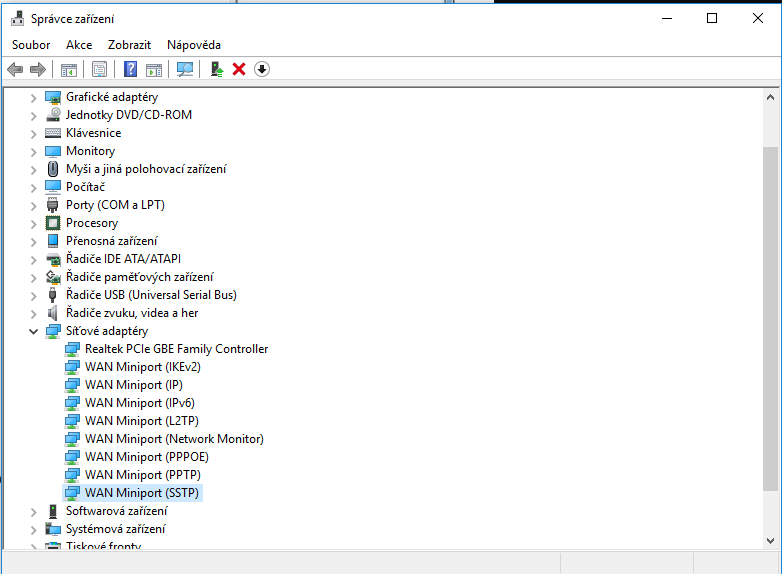Collapse the Síťové adaptéry node

tap(33, 331)
